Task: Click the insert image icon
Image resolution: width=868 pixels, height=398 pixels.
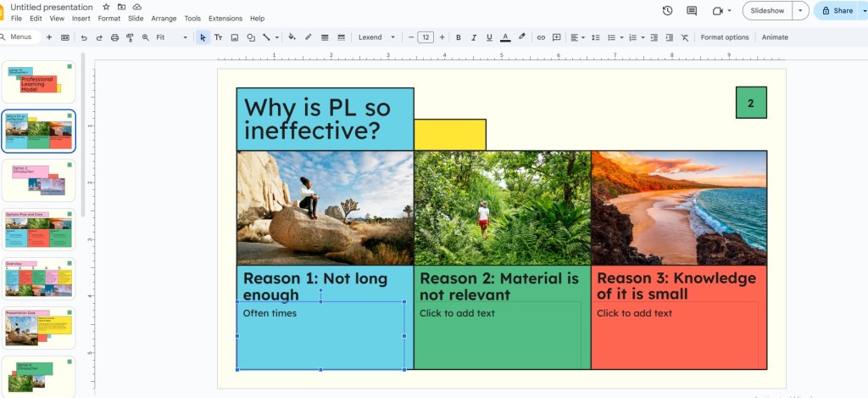Action: point(235,37)
